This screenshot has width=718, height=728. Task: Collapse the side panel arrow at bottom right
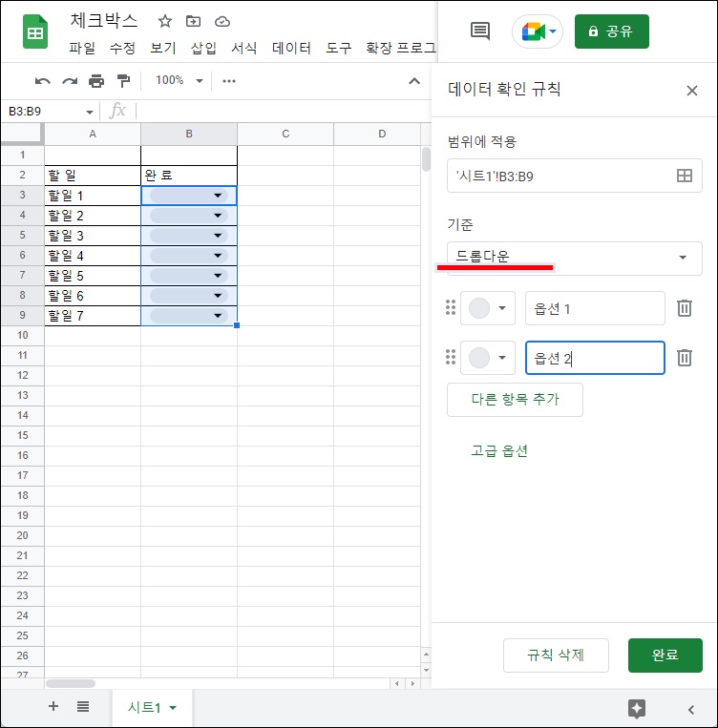tap(691, 709)
